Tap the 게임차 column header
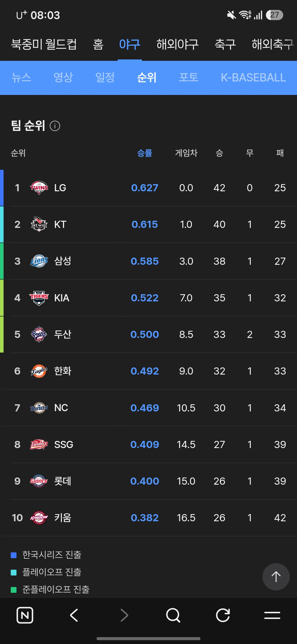297x644 pixels. 186,153
